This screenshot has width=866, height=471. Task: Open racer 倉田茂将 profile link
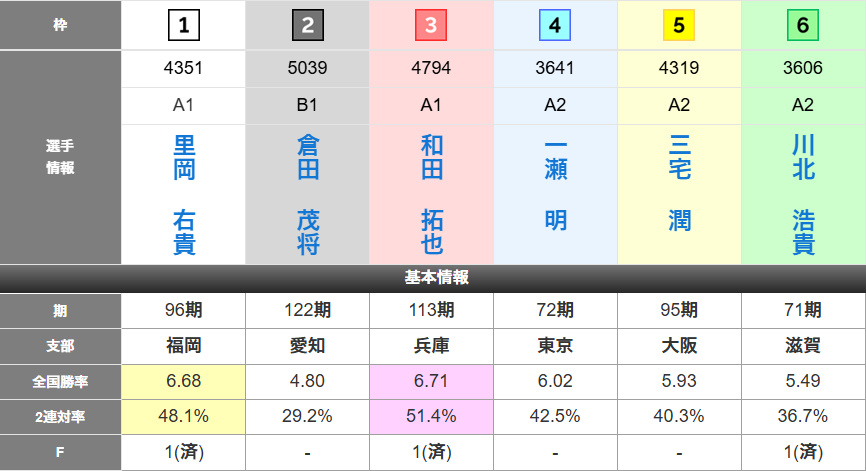(x=308, y=195)
